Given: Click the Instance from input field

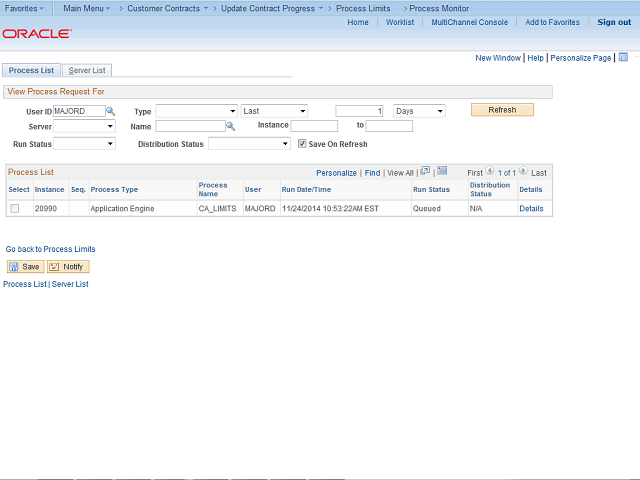Looking at the screenshot, I should 314,126.
